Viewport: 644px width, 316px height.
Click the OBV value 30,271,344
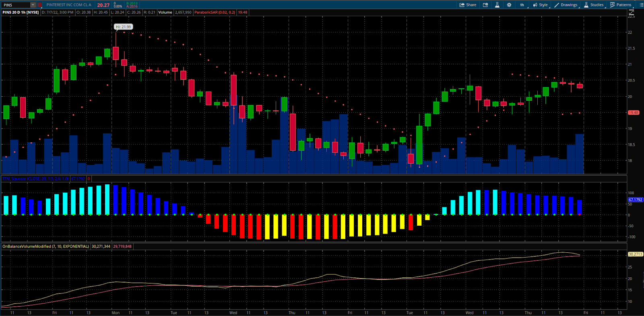click(x=101, y=246)
